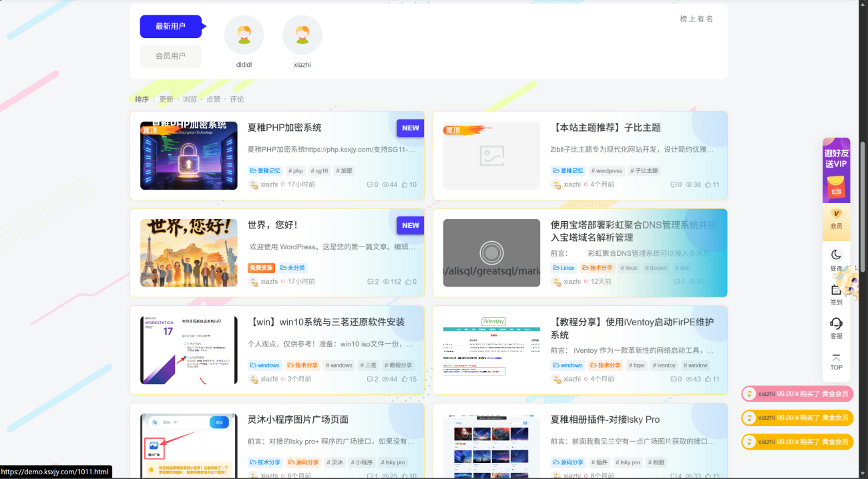Click the 签到 check-in calendar icon
Screen dimensions: 868x479
836,291
